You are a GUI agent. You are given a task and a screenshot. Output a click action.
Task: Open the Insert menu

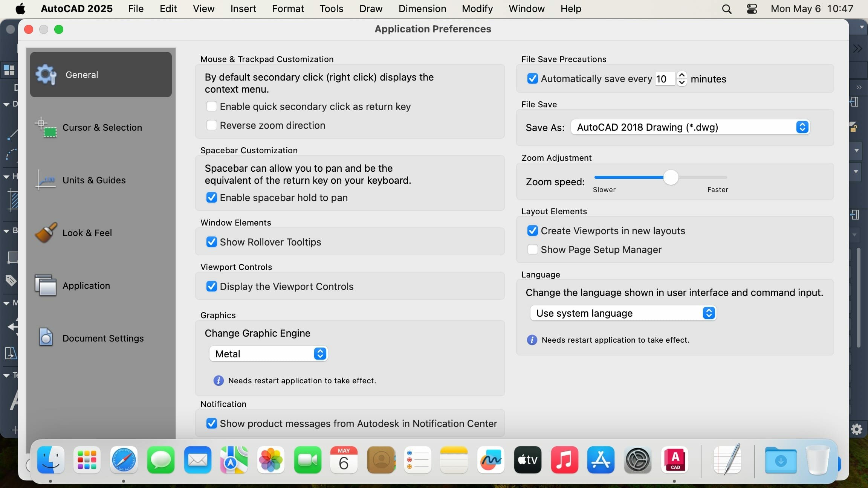point(243,9)
